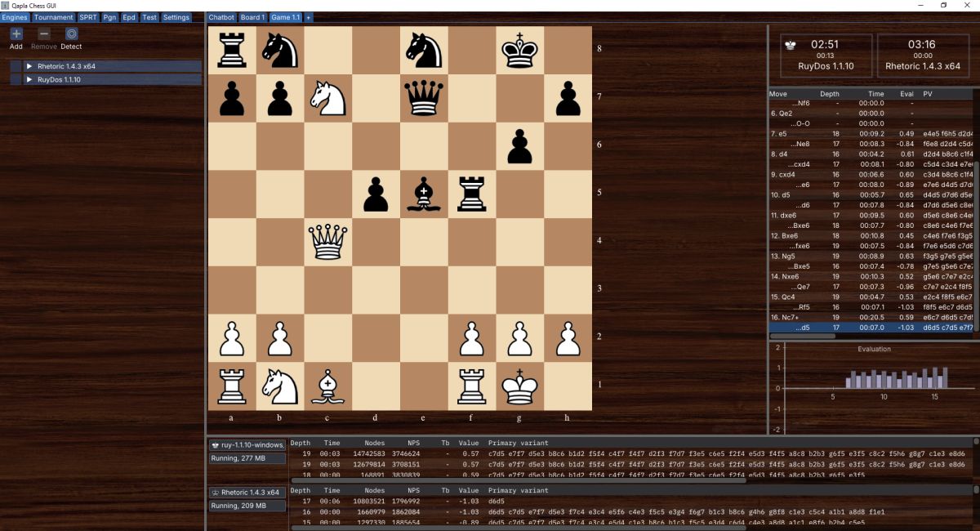Open the Epd tab
Image resolution: width=980 pixels, height=531 pixels.
click(129, 17)
